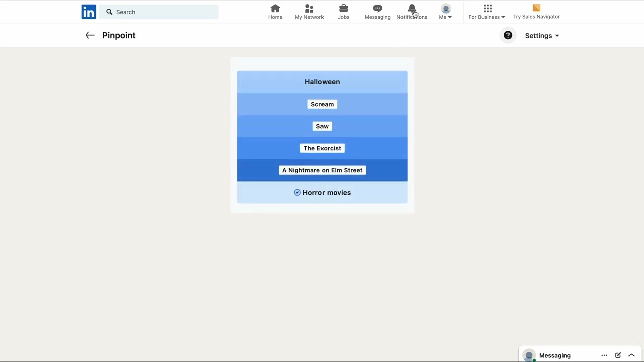Select A Nightmare on Elm Street clue
This screenshot has height=362, width=644.
[322, 170]
